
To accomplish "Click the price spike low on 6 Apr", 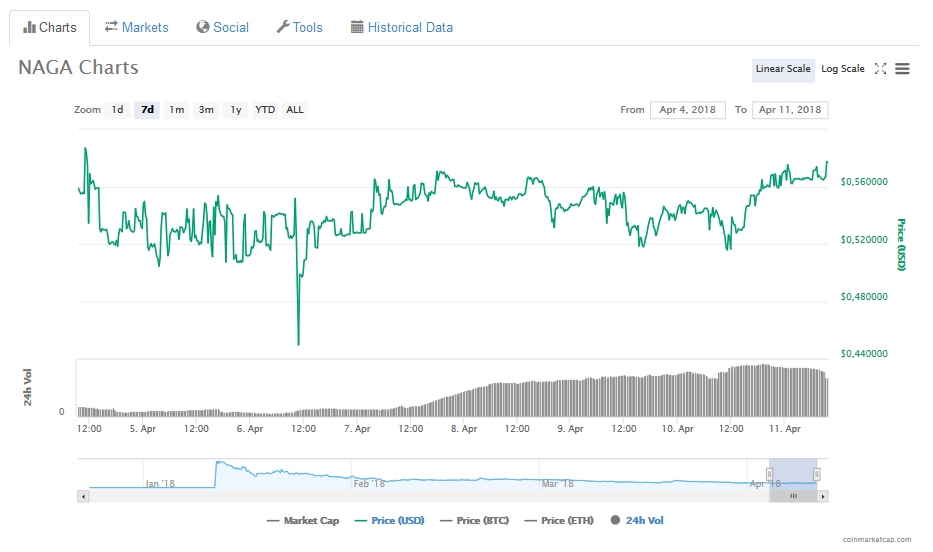I will (x=298, y=343).
